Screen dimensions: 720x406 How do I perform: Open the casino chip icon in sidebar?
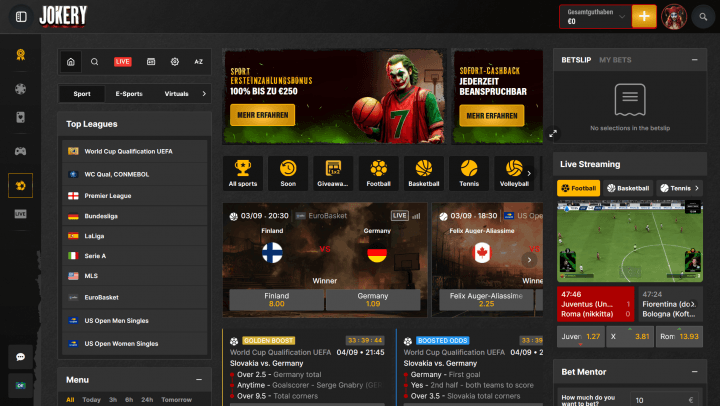click(x=20, y=89)
